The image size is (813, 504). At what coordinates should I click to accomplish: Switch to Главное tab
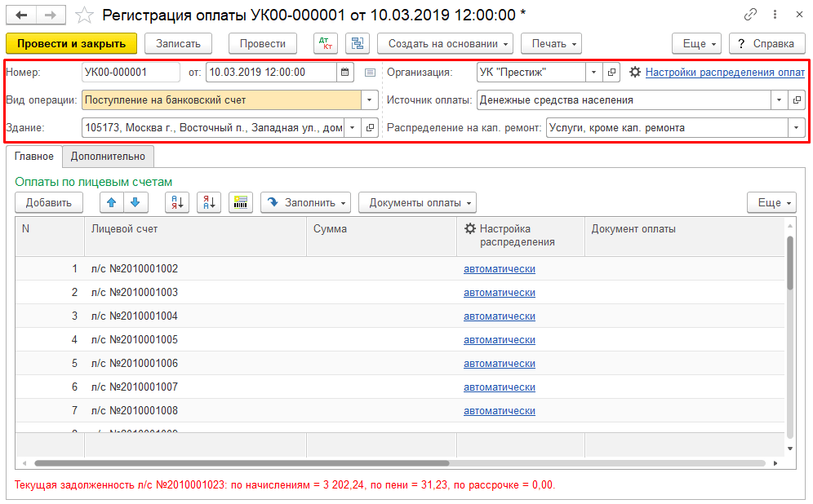pyautogui.click(x=34, y=157)
